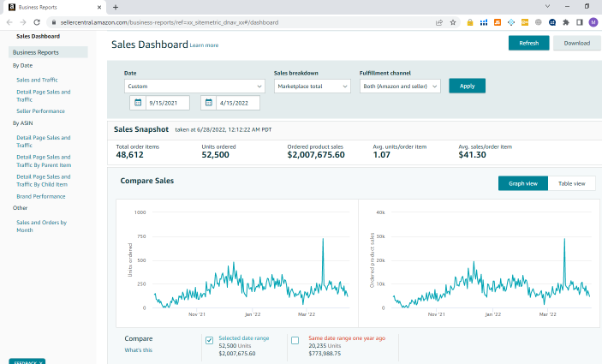Open By Date Detail Page Sales and Traffic
Screen dimensions: 602x364
click(x=44, y=96)
